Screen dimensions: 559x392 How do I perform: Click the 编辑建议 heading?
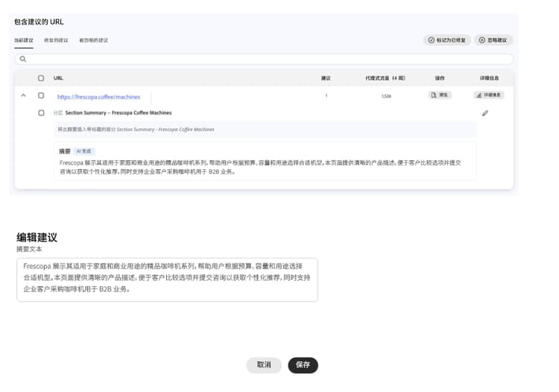point(37,237)
